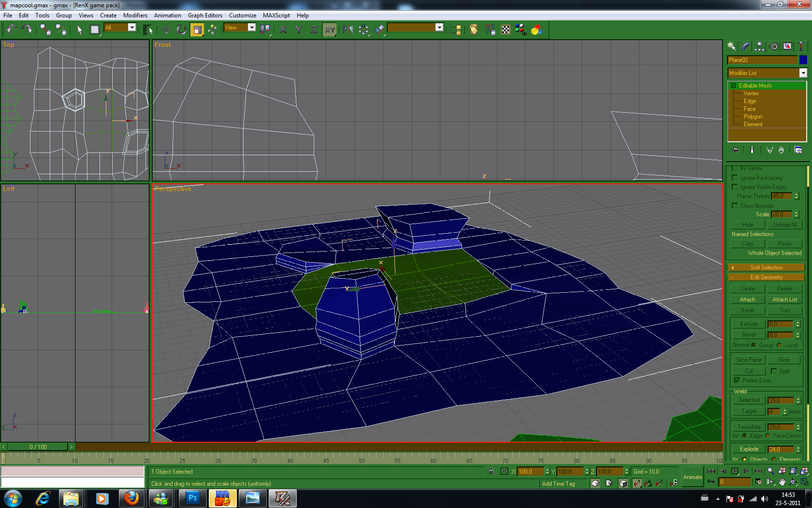812x508 pixels.
Task: Expand the Soft Selection rollout
Action: click(x=766, y=268)
